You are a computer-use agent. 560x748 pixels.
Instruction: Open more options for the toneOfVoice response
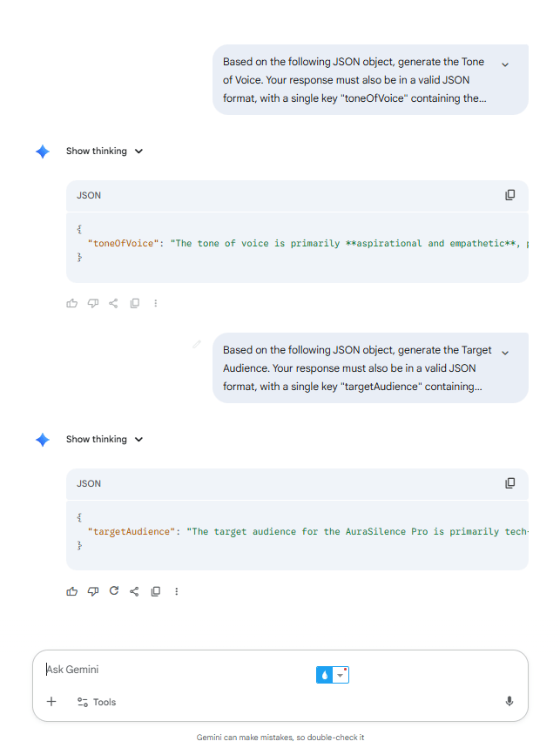click(x=156, y=303)
